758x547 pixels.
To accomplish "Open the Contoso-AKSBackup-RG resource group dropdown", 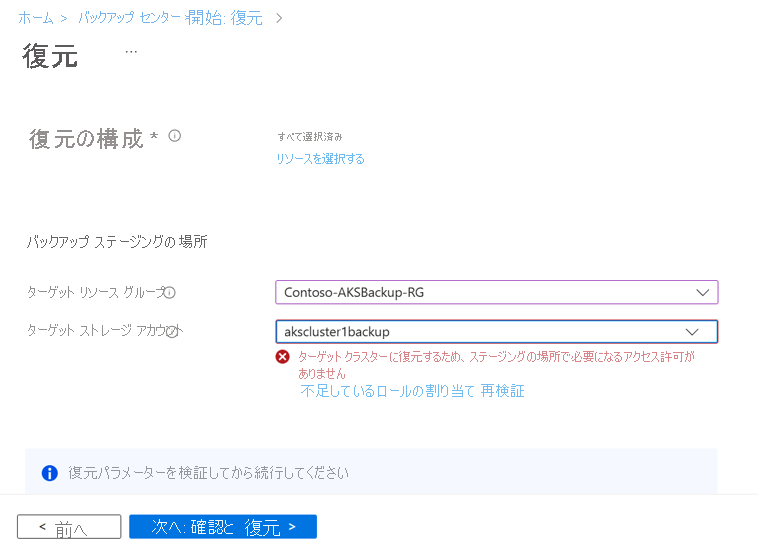I will coord(496,292).
